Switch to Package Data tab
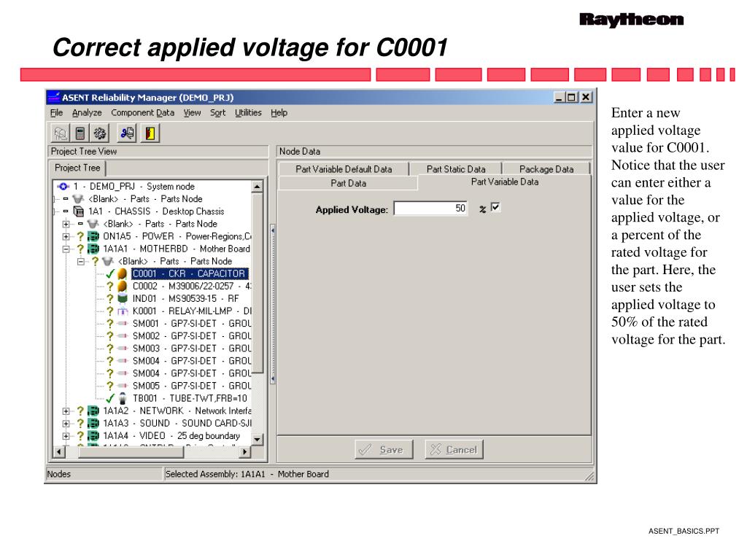This screenshot has height=560, width=747. point(546,169)
